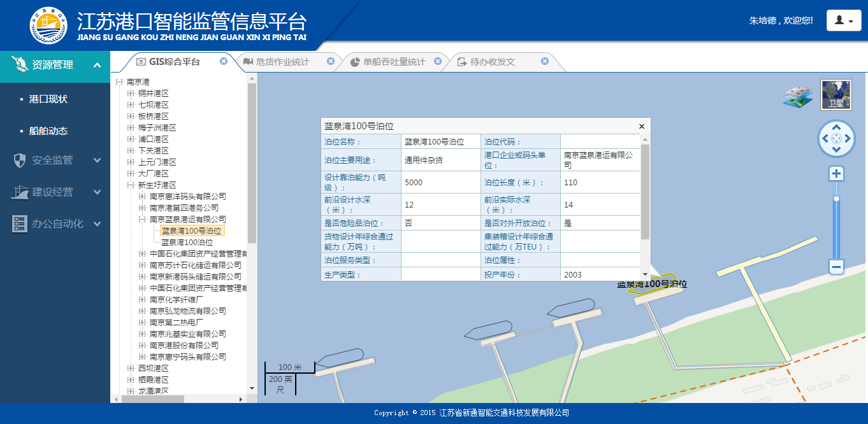Collapse the 新生圩港区 tree node
868x424 pixels.
[x=131, y=185]
